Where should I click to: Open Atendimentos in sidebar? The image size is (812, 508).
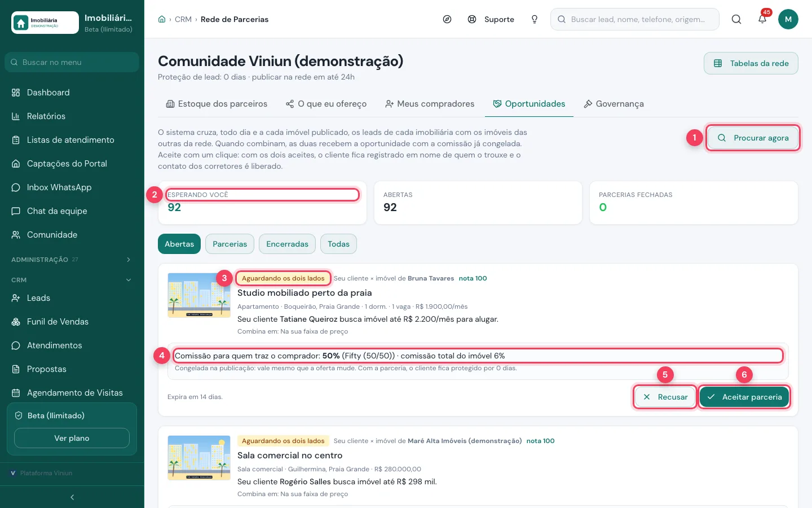pos(72,345)
